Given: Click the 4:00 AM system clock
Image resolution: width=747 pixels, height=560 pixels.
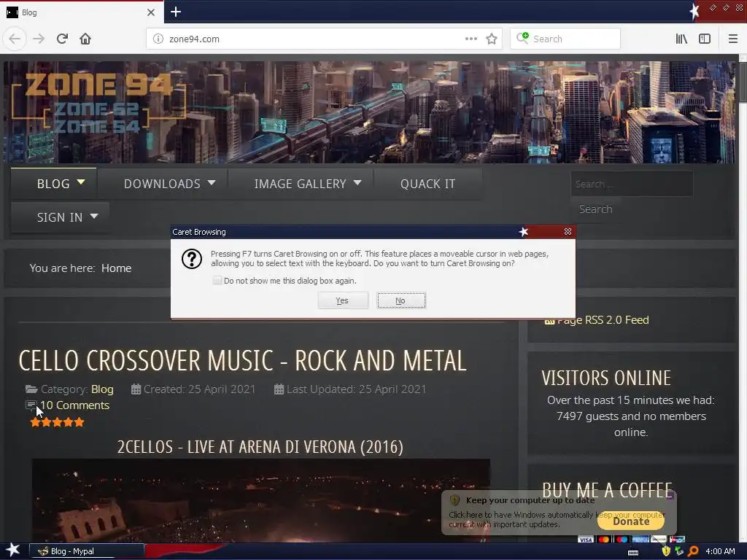Looking at the screenshot, I should [x=720, y=551].
